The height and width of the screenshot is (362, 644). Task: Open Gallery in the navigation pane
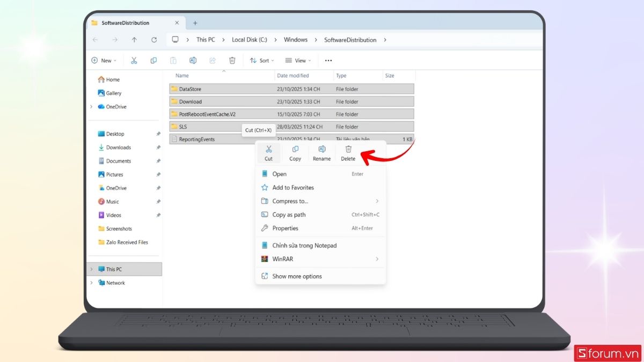109,93
